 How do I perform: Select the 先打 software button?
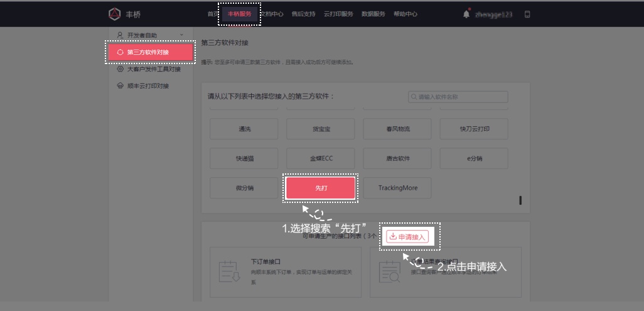pyautogui.click(x=321, y=188)
